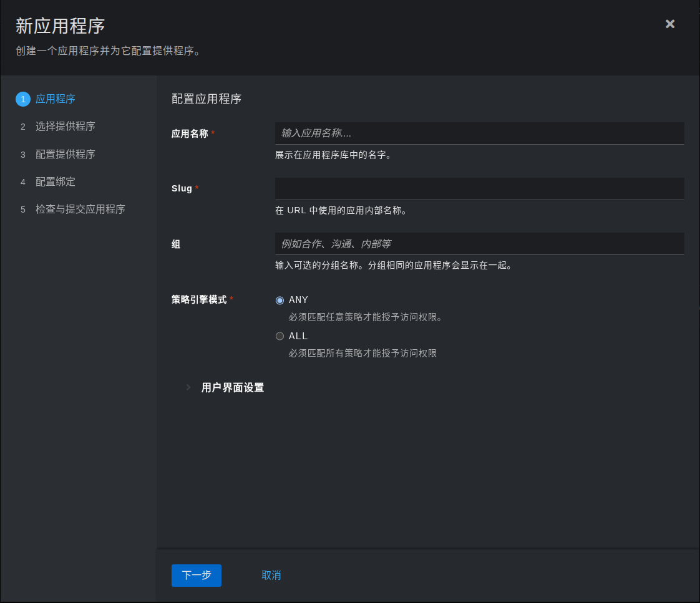Open step 2 选择提供程序
Viewport: 700px width, 603px height.
point(66,126)
